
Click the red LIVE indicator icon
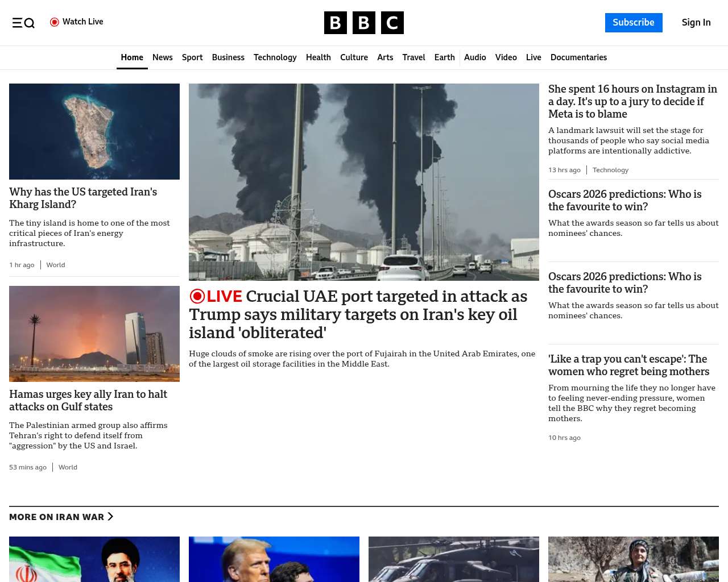click(197, 296)
